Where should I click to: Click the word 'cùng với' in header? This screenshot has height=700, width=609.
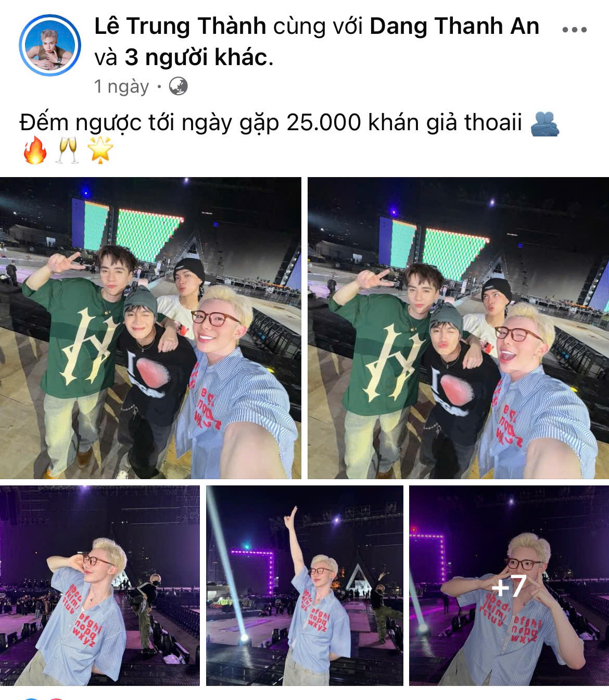point(318,27)
